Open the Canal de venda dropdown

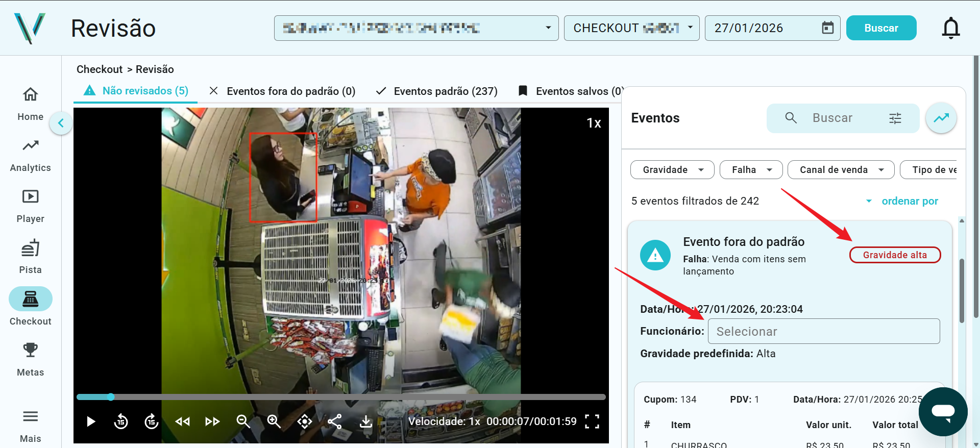tap(840, 170)
